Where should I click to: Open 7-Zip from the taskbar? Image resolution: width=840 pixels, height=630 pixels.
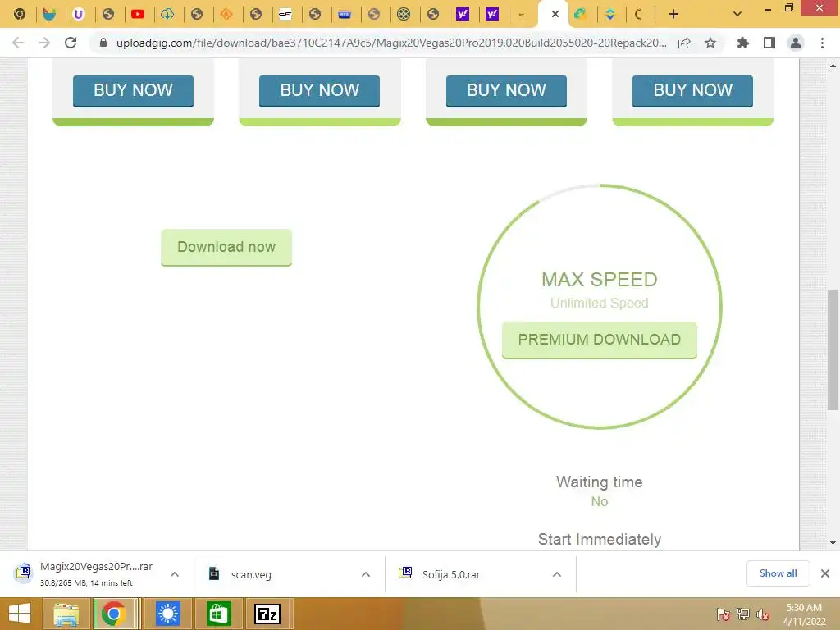point(267,614)
